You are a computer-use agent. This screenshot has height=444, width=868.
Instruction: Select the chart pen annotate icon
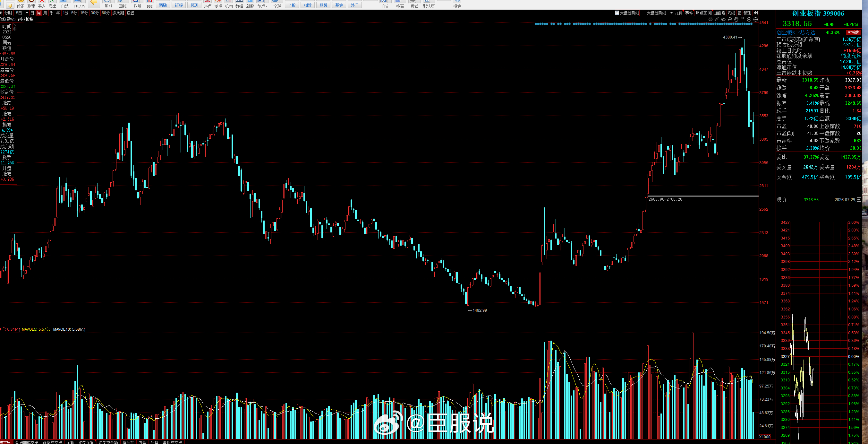click(x=717, y=20)
